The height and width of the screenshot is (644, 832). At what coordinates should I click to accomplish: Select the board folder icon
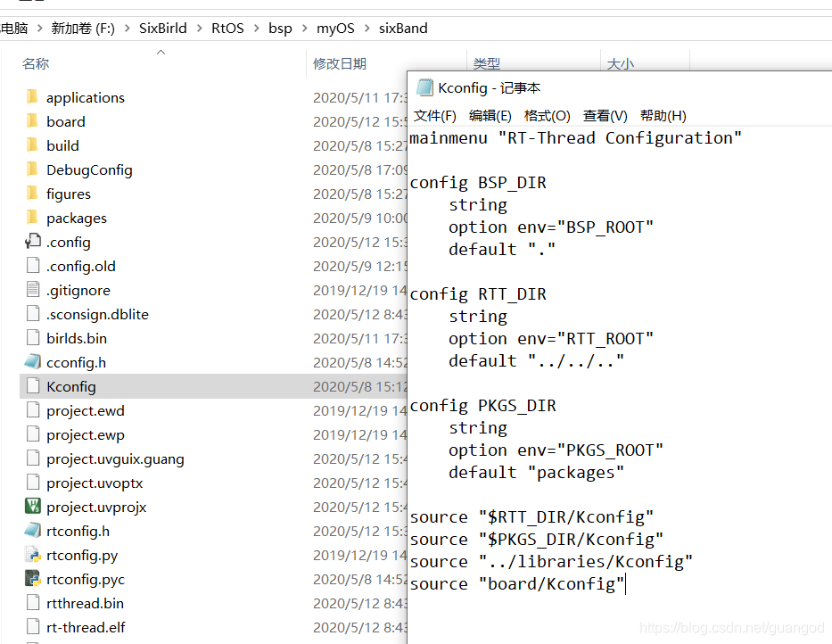tap(32, 121)
